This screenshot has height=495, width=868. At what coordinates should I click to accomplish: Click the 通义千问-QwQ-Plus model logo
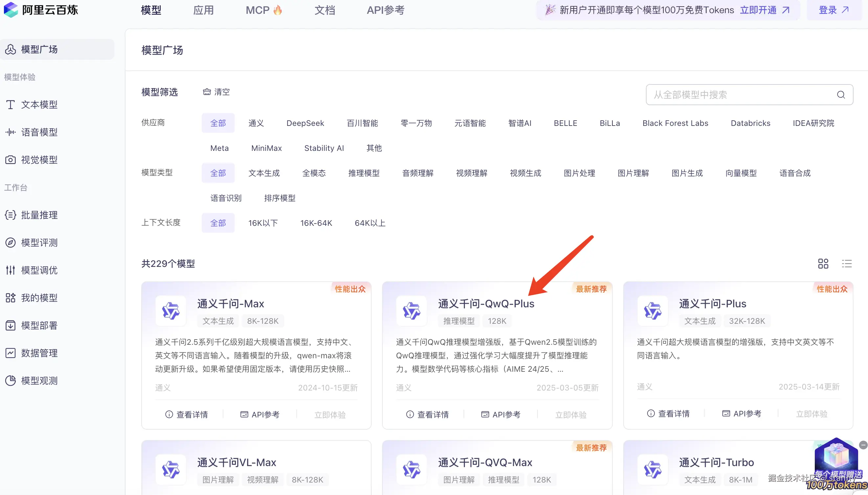point(411,311)
